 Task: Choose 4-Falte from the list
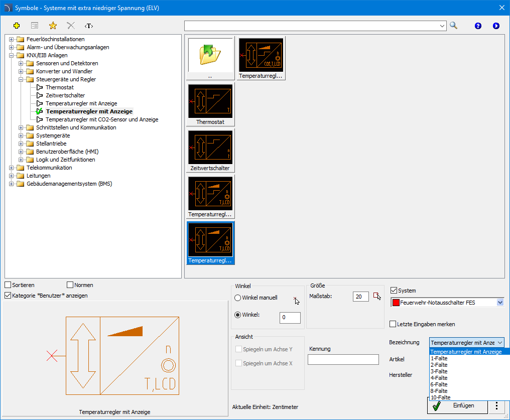pyautogui.click(x=470, y=378)
